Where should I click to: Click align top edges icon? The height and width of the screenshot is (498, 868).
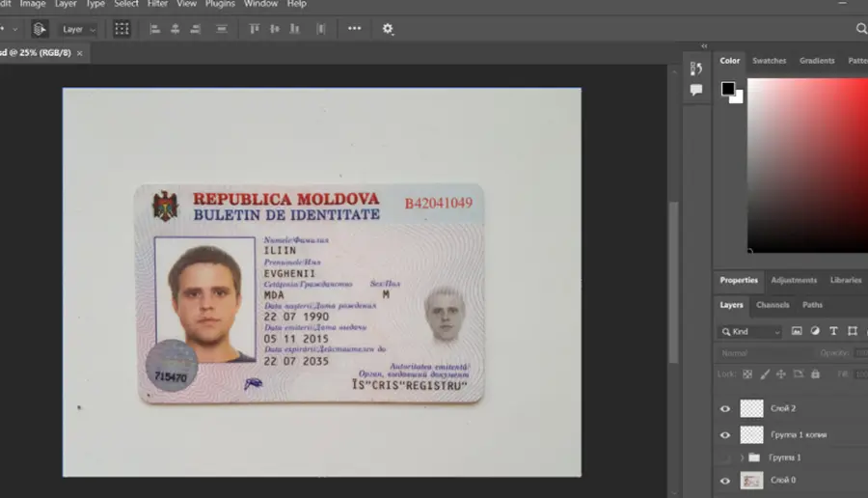click(x=254, y=29)
